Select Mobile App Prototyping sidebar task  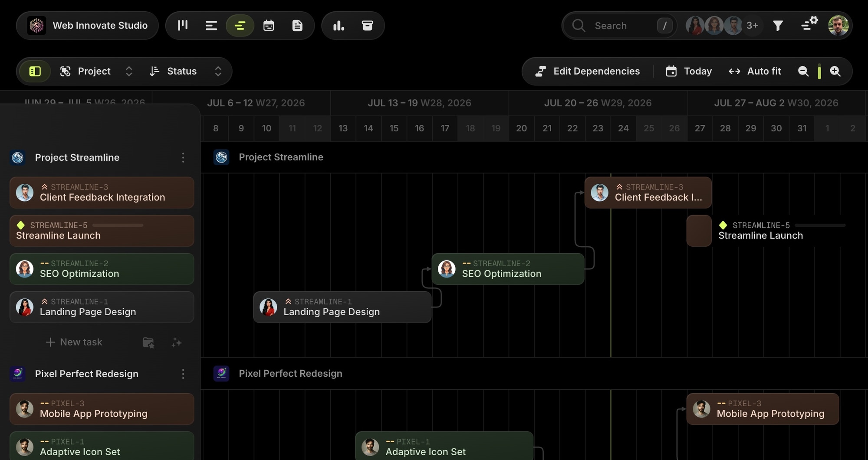coord(102,409)
